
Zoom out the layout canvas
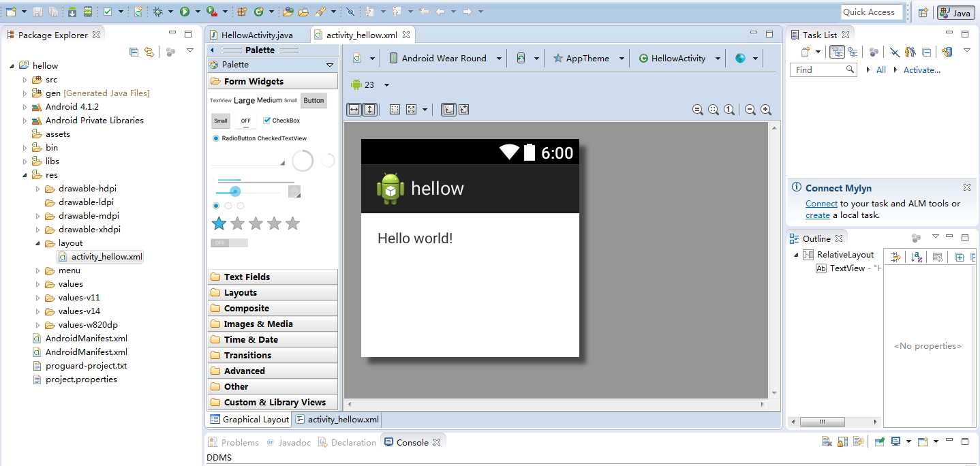(750, 109)
